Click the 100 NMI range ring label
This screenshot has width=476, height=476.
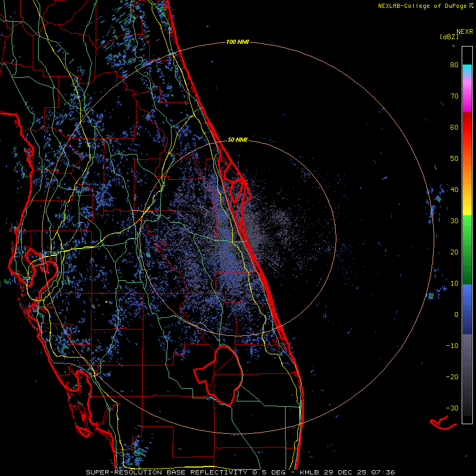point(237,42)
